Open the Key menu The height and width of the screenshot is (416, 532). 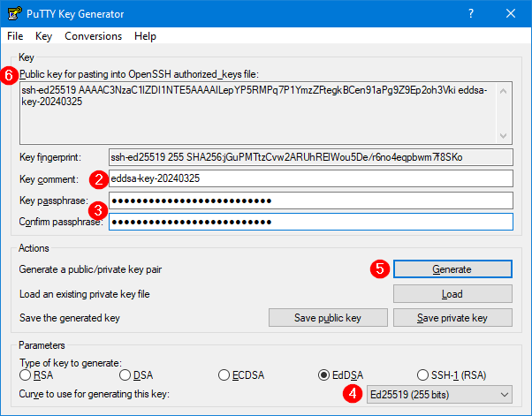point(44,36)
